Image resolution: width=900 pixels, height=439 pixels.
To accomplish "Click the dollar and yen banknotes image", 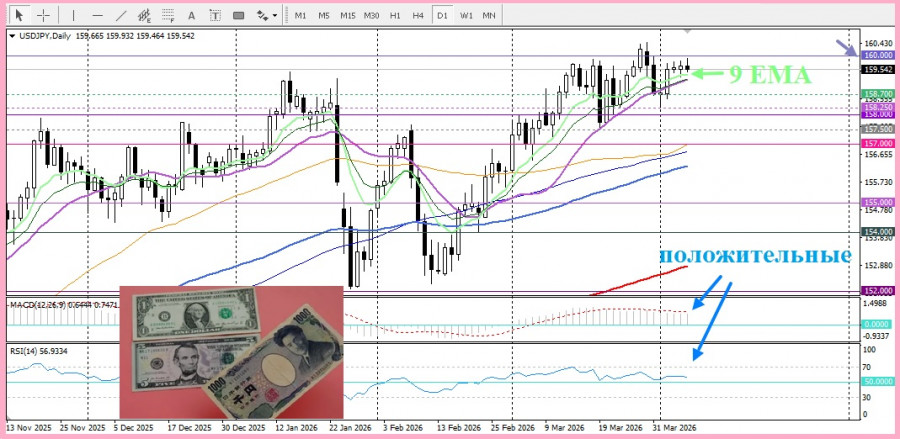I will [231, 352].
